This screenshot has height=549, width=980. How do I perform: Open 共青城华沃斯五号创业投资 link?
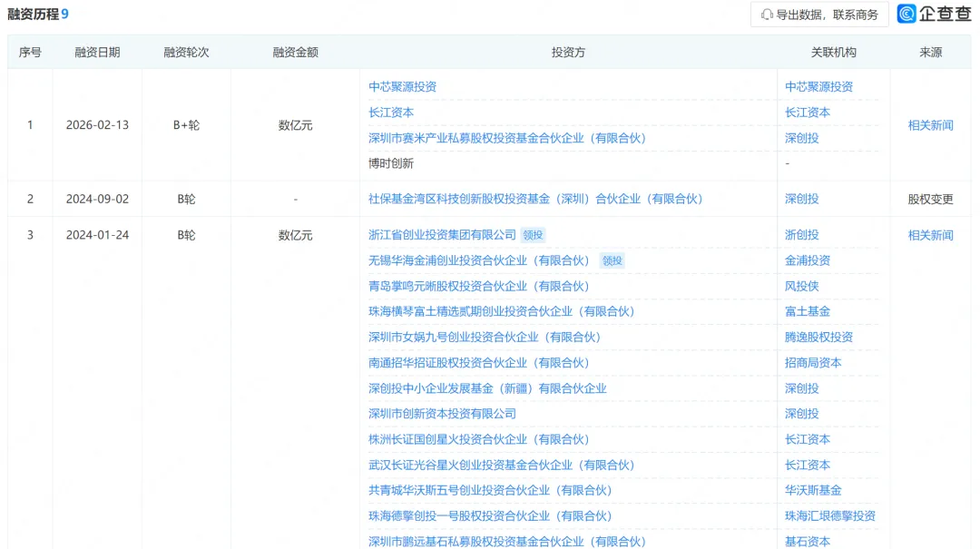click(x=489, y=490)
